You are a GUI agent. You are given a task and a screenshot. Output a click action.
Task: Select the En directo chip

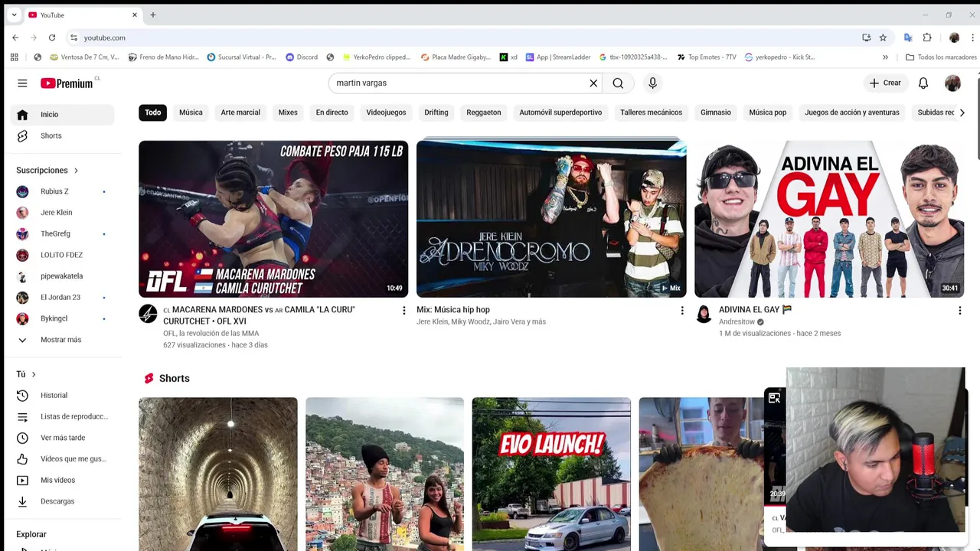[x=332, y=112]
